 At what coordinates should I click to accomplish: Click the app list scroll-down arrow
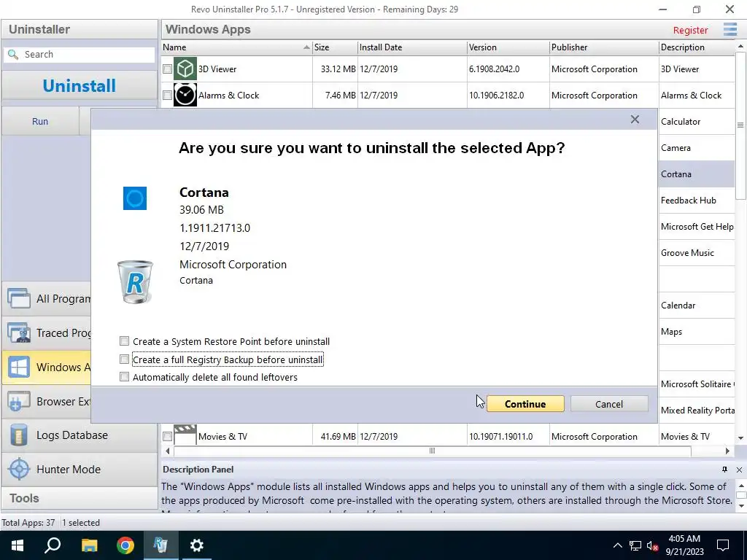click(740, 437)
